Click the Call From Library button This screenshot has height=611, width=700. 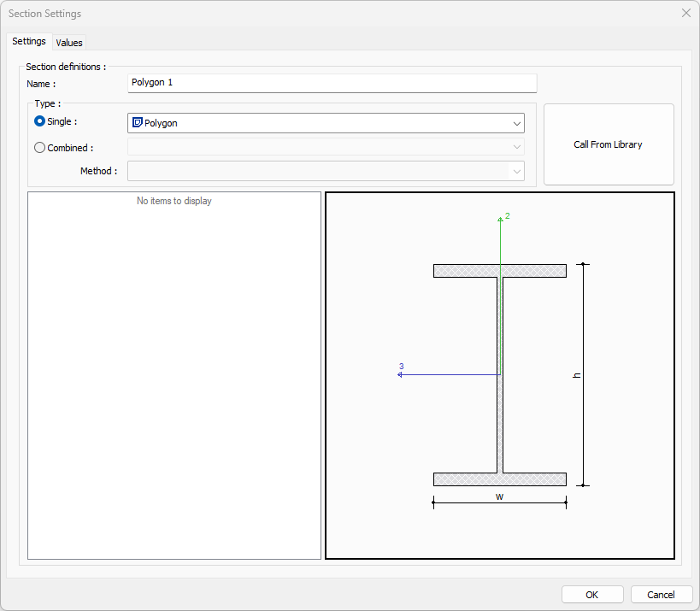[608, 144]
